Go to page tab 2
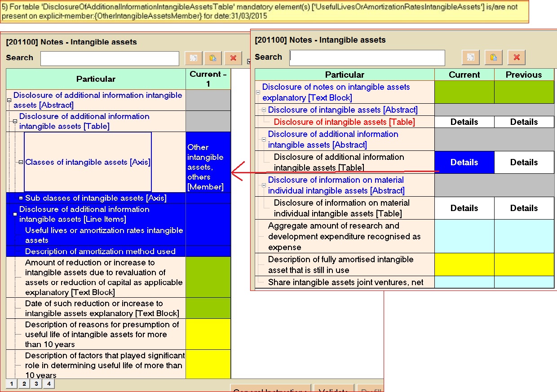 click(x=24, y=384)
